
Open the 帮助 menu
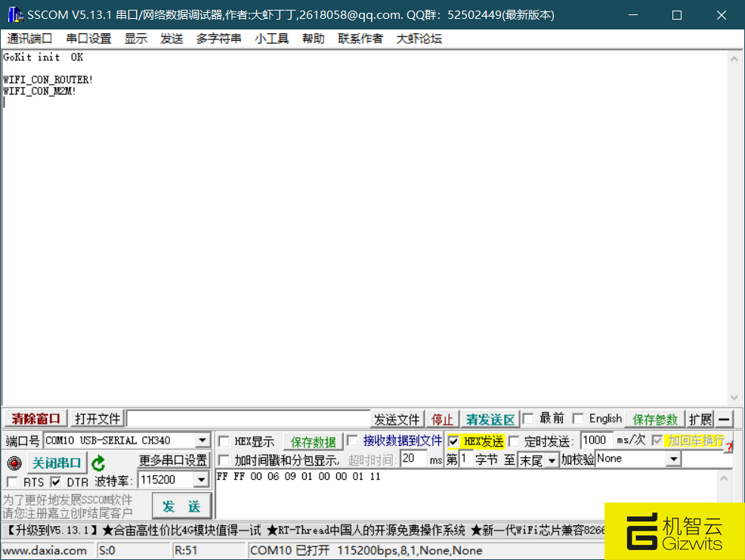point(313,39)
